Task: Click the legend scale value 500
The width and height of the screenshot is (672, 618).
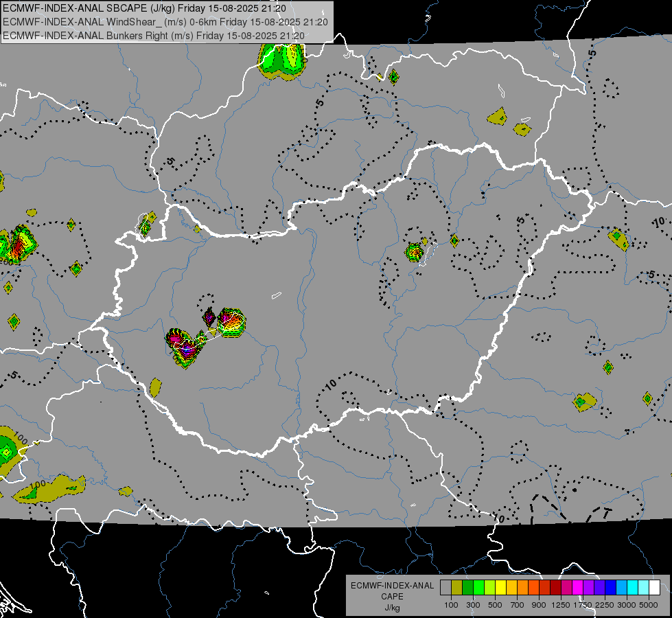Action: (x=495, y=605)
